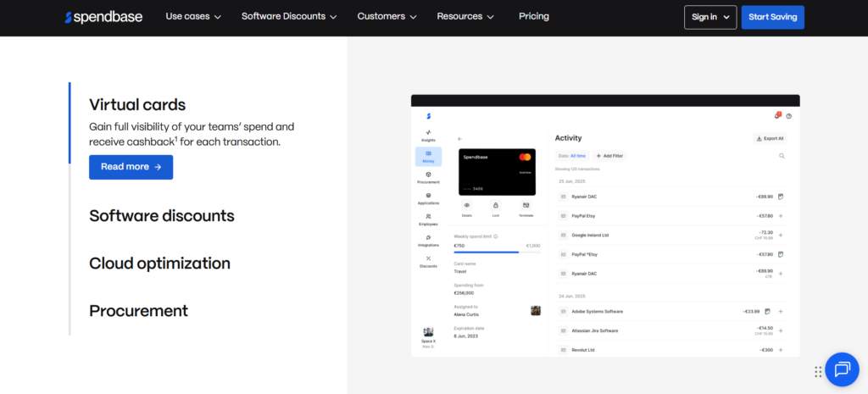Expand the Software Discounts menu
The width and height of the screenshot is (868, 394).
[x=289, y=17]
